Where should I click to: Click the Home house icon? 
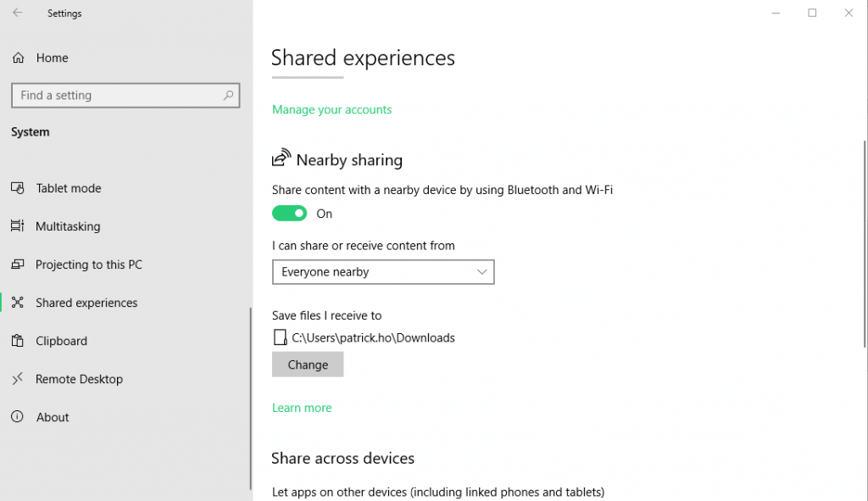coord(18,58)
